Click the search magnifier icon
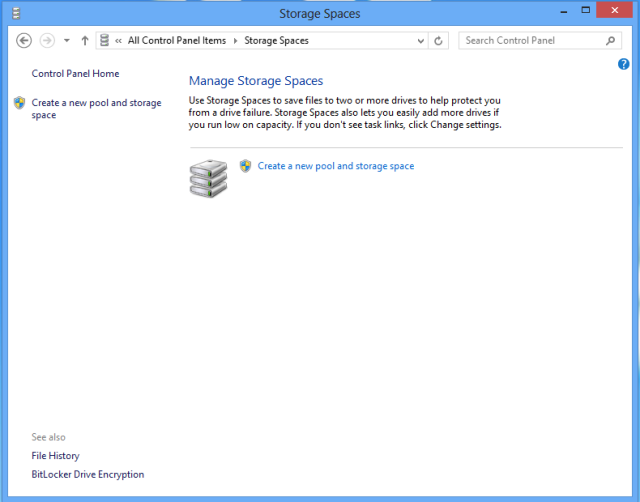Screen dimensions: 640x502 [x=610, y=40]
